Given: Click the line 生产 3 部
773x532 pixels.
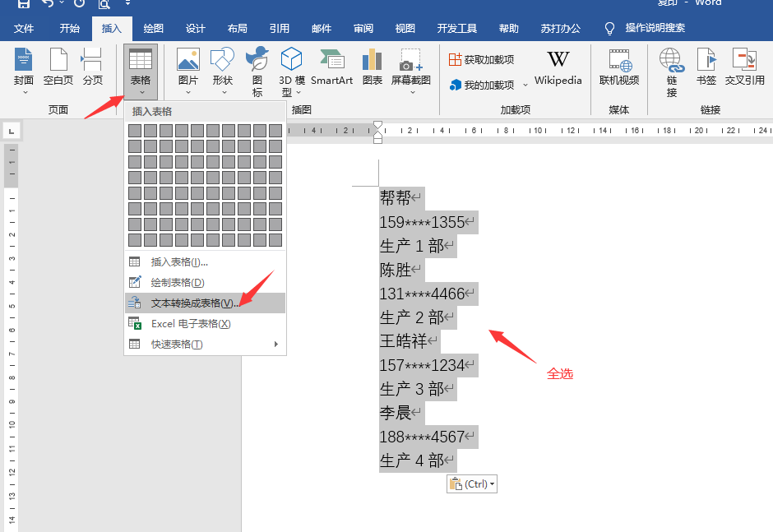Looking at the screenshot, I should coord(412,389).
